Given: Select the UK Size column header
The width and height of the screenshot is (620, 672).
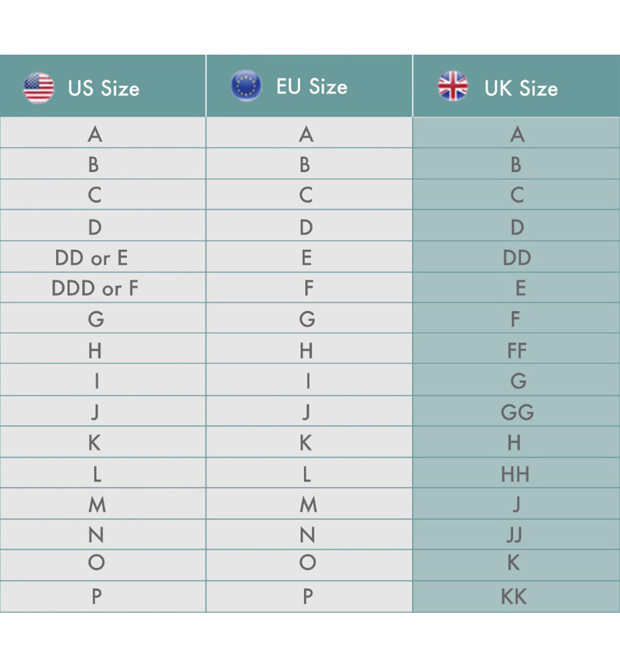Looking at the screenshot, I should (x=521, y=88).
